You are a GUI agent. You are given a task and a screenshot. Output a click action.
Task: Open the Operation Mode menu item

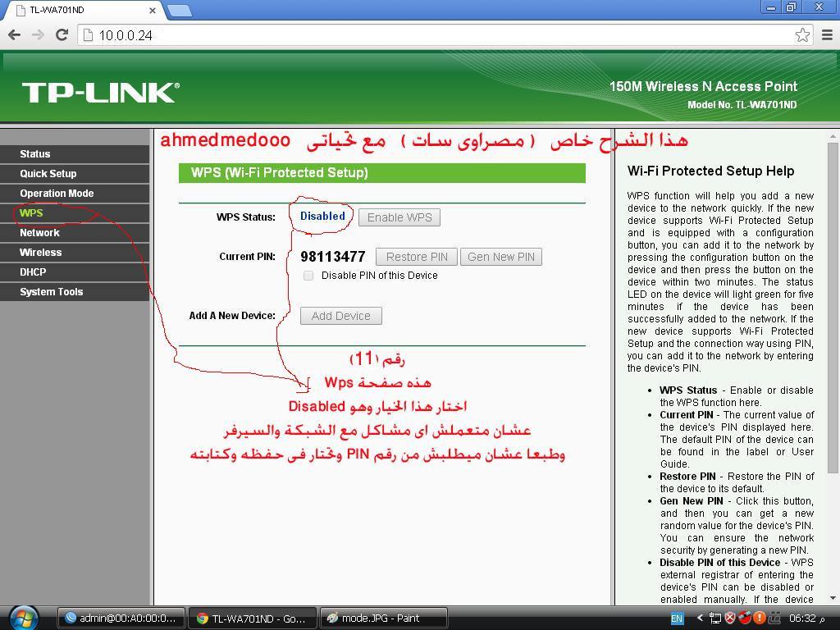(x=75, y=194)
